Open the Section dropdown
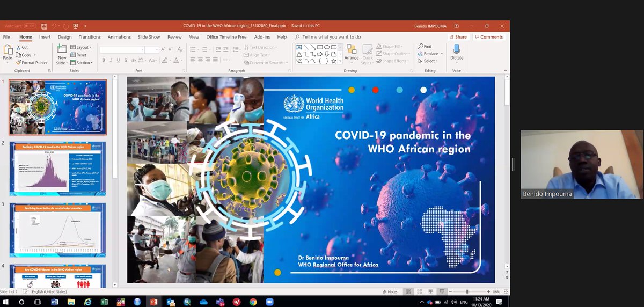This screenshot has height=307, width=644. pyautogui.click(x=82, y=63)
